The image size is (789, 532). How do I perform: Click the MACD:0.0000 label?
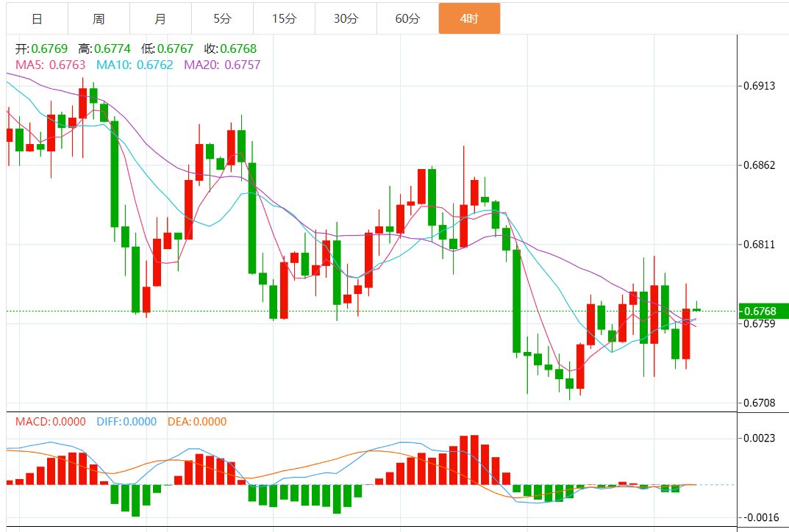click(x=50, y=421)
